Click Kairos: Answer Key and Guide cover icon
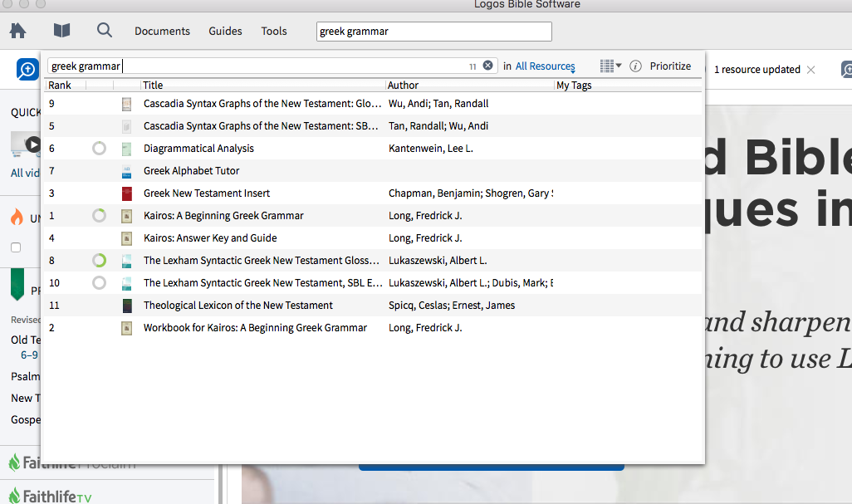 [x=126, y=238]
